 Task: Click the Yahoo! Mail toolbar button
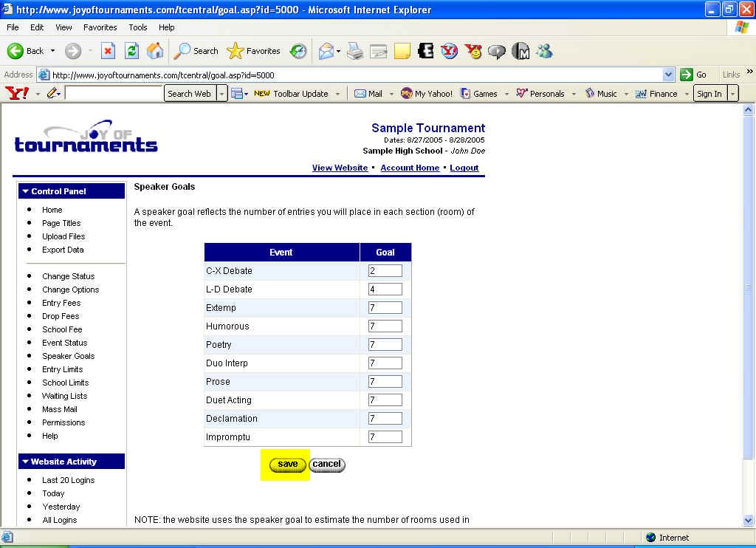pyautogui.click(x=368, y=94)
